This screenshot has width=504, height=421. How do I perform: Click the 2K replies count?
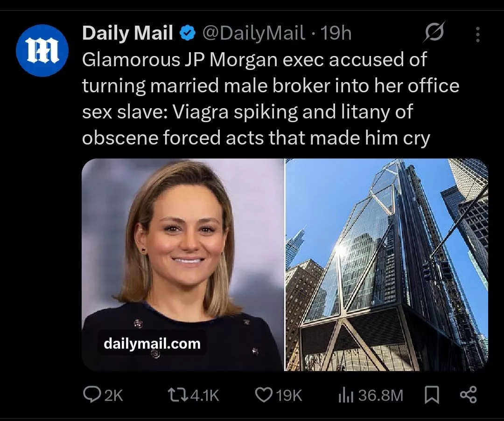pos(113,396)
